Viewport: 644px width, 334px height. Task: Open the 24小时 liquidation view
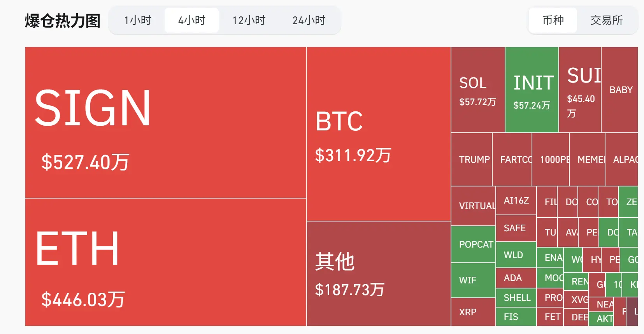pyautogui.click(x=308, y=20)
